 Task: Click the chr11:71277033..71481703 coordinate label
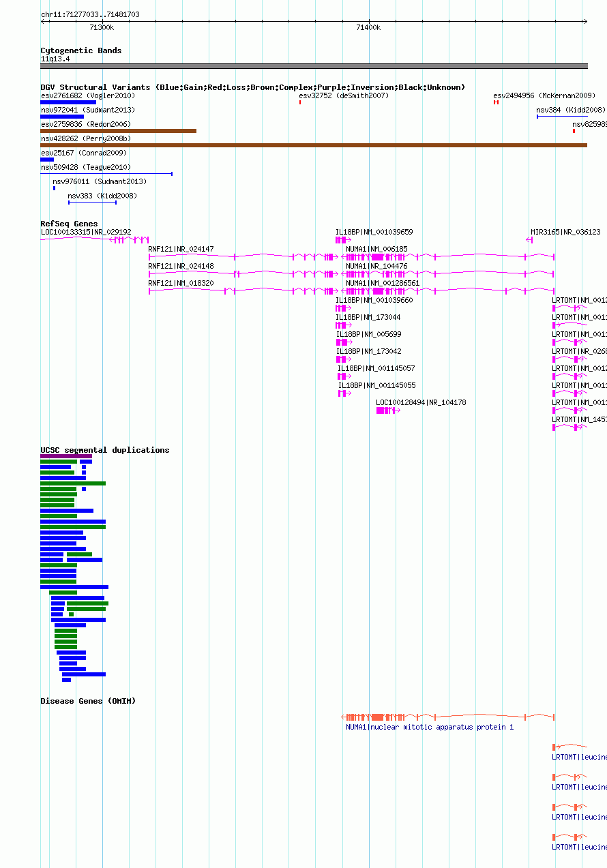(x=90, y=14)
